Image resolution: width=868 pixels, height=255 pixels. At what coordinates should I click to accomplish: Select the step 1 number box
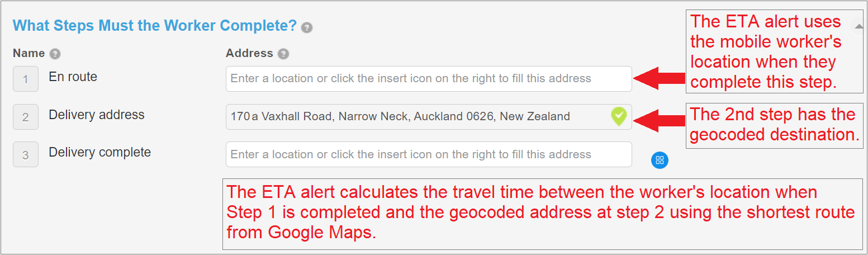pos(26,79)
